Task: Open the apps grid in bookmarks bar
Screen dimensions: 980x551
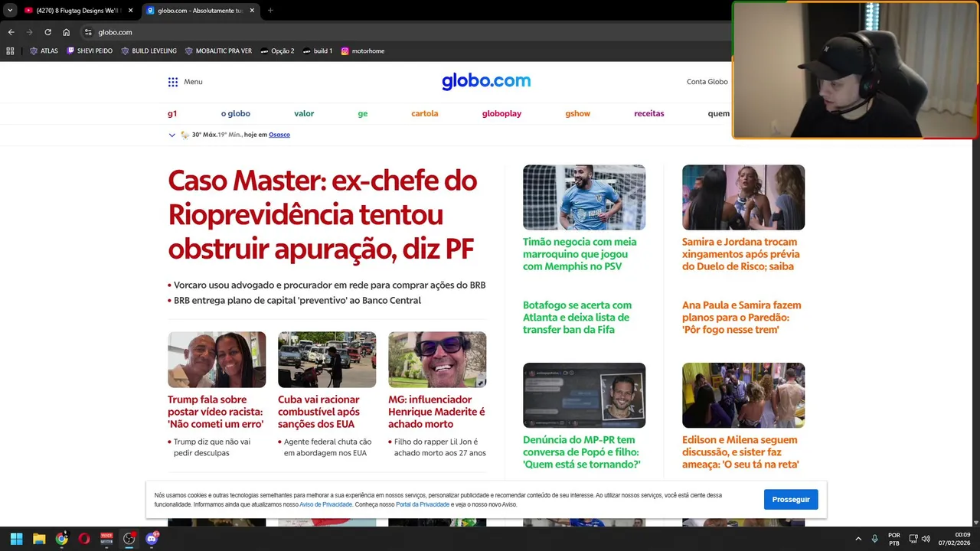Action: coord(10,51)
